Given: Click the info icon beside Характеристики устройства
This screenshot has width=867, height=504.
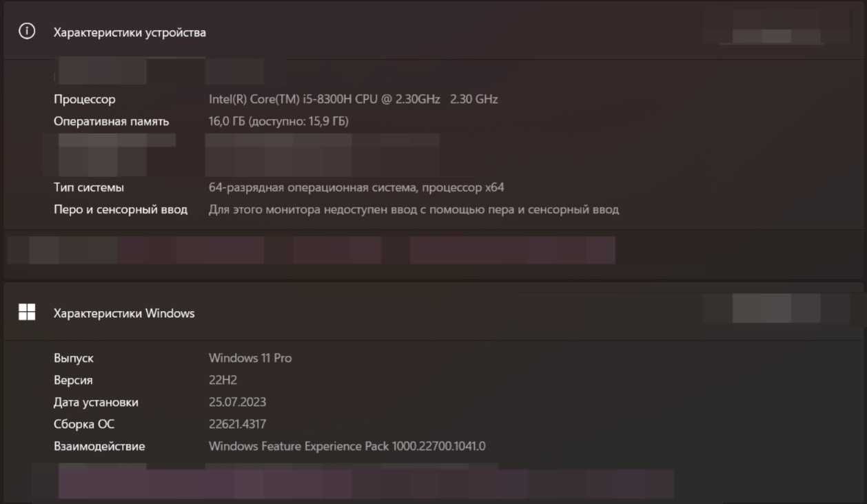Looking at the screenshot, I should 27,32.
